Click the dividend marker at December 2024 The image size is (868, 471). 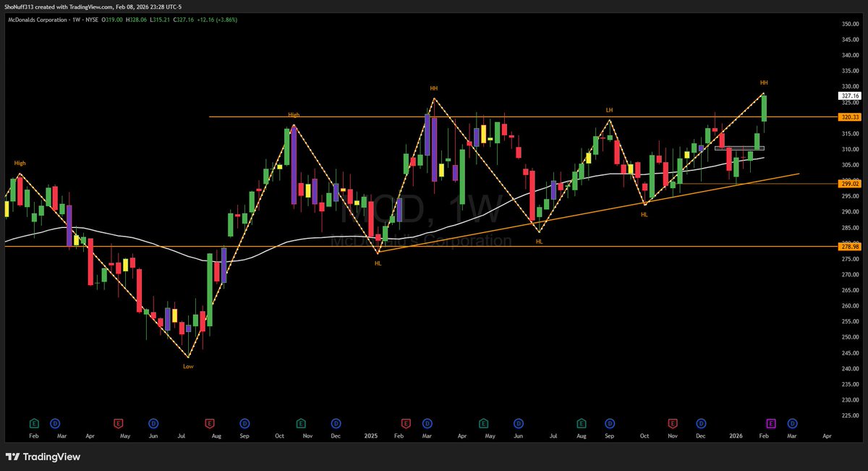pos(336,422)
